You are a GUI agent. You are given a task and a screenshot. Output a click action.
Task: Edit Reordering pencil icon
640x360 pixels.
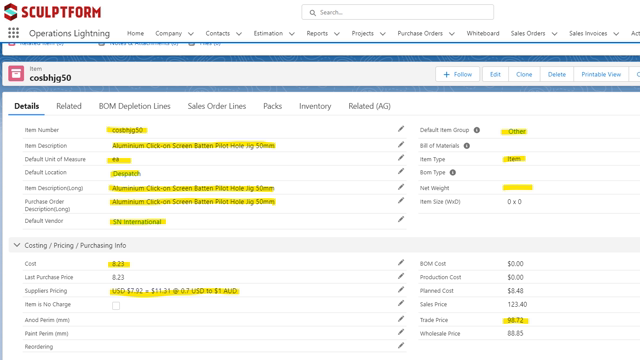pyautogui.click(x=401, y=346)
